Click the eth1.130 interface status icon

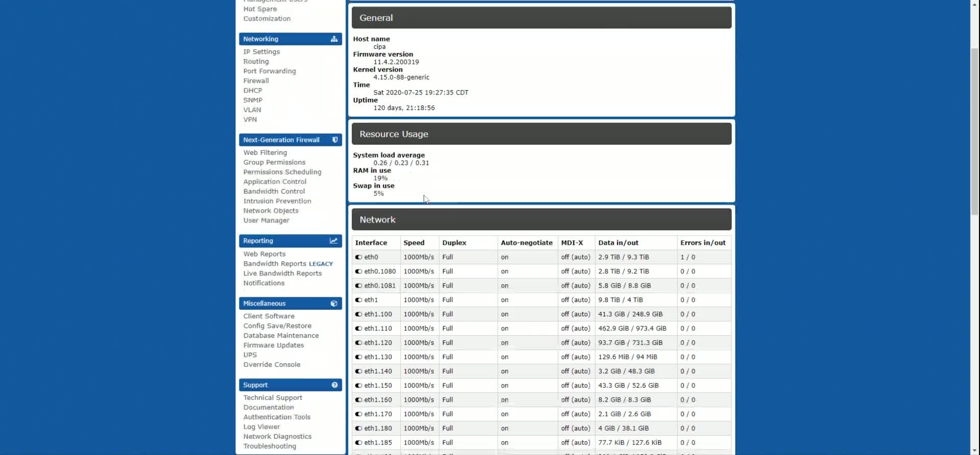click(358, 357)
